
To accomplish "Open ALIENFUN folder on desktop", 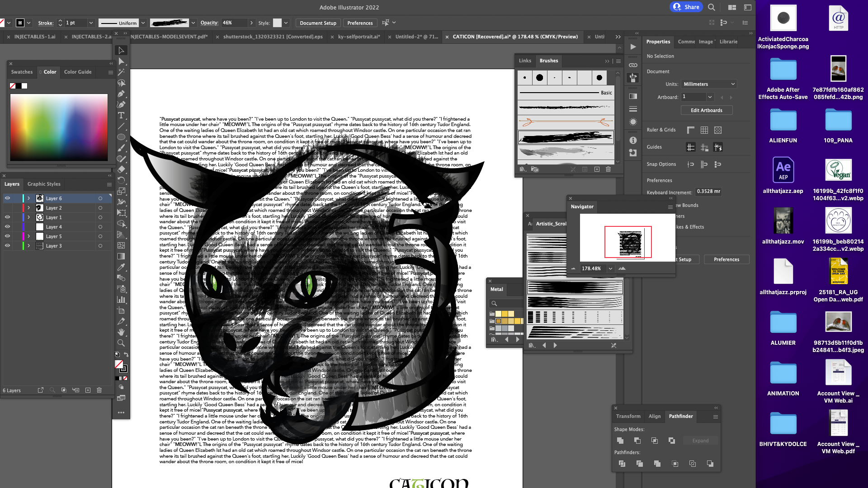I will point(783,126).
